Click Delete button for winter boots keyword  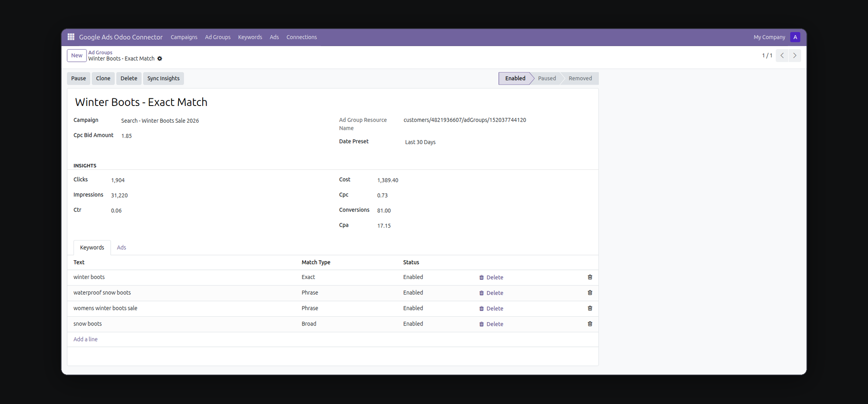[491, 277]
